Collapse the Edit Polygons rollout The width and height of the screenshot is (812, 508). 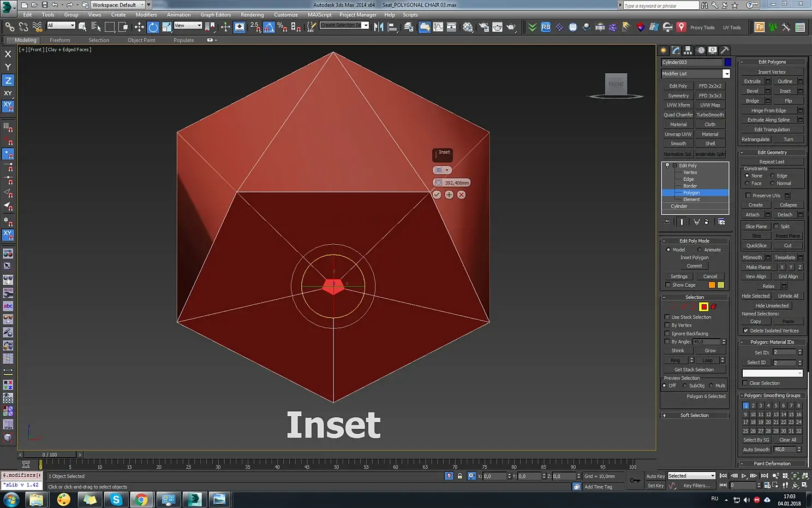click(772, 62)
